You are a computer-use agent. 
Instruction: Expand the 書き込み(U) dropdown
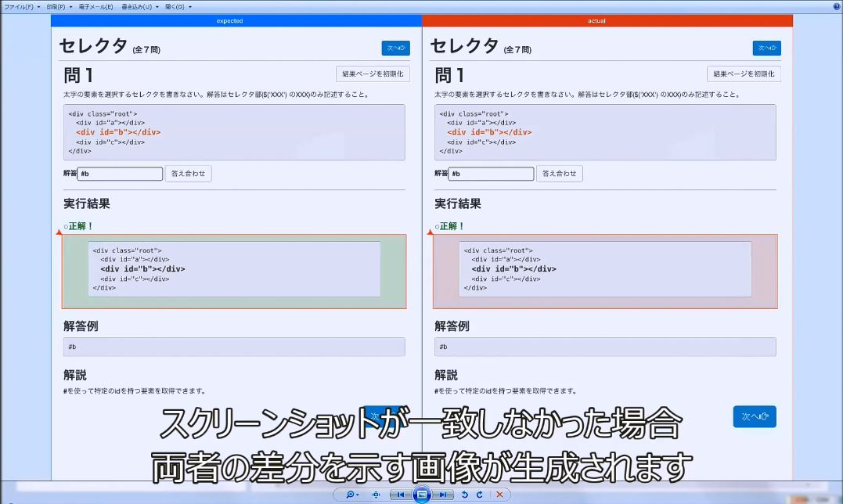coord(139,6)
